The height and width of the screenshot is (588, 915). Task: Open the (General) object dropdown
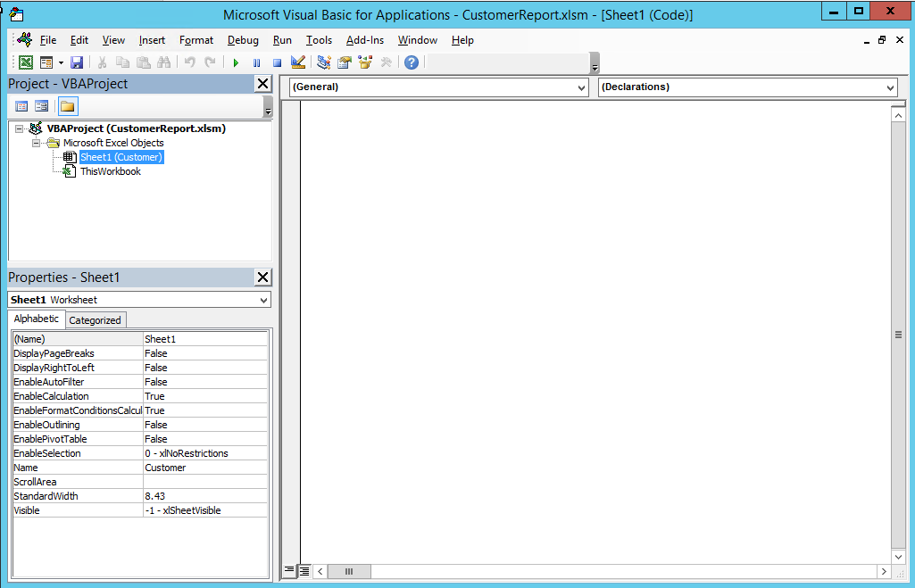(581, 87)
